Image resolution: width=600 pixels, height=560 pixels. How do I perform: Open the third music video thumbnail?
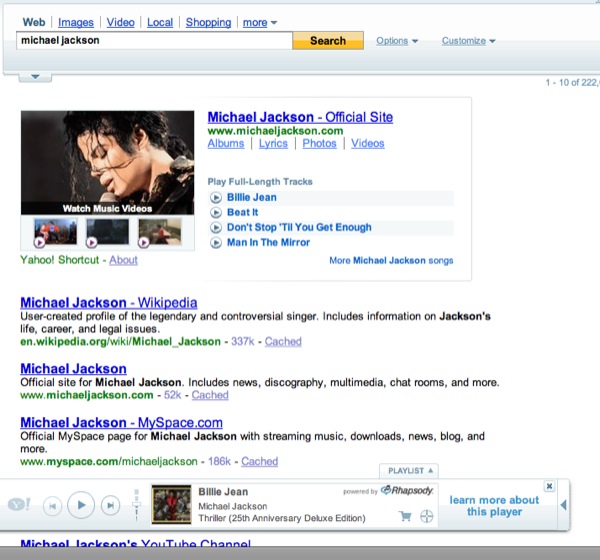pos(160,232)
